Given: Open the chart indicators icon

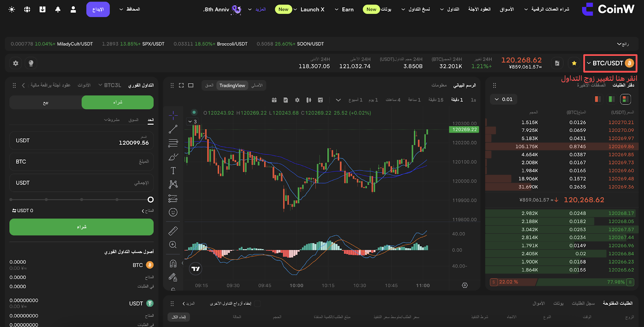Looking at the screenshot, I should click(320, 100).
